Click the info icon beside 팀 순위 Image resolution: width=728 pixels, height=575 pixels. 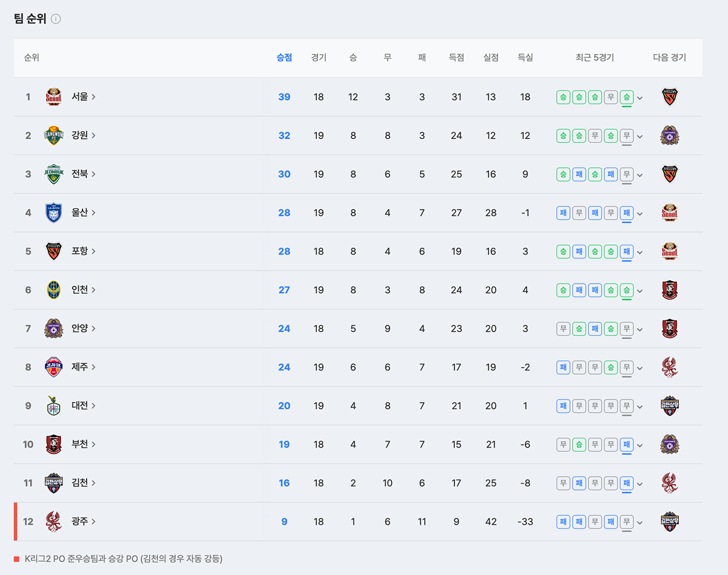(x=56, y=19)
